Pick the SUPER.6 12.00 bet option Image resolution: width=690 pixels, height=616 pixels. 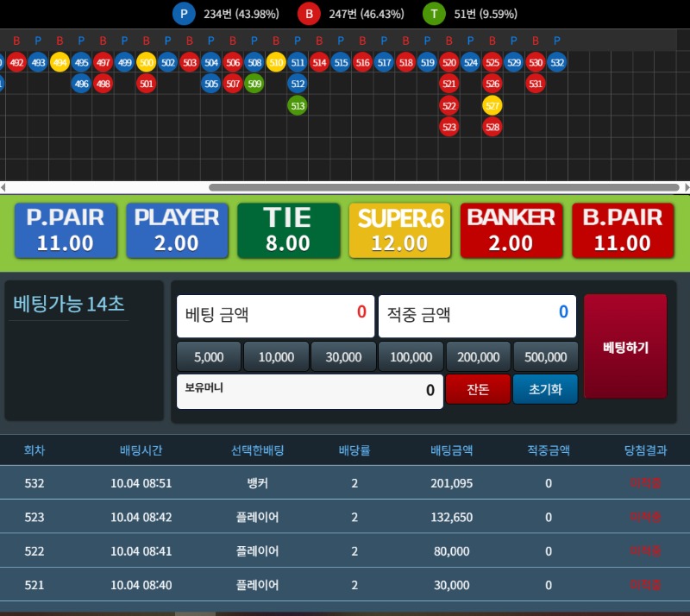pyautogui.click(x=399, y=230)
